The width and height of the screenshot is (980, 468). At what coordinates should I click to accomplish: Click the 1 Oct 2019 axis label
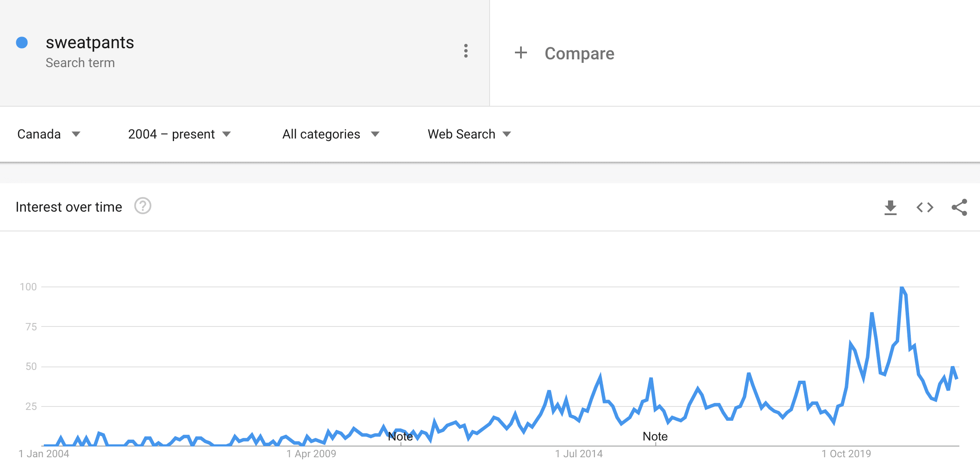(x=846, y=454)
